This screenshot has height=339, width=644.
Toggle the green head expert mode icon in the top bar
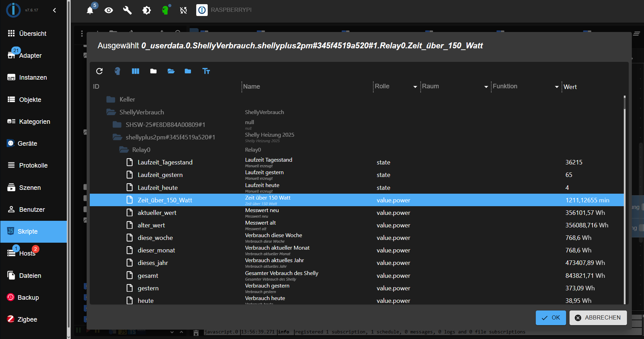tap(165, 10)
